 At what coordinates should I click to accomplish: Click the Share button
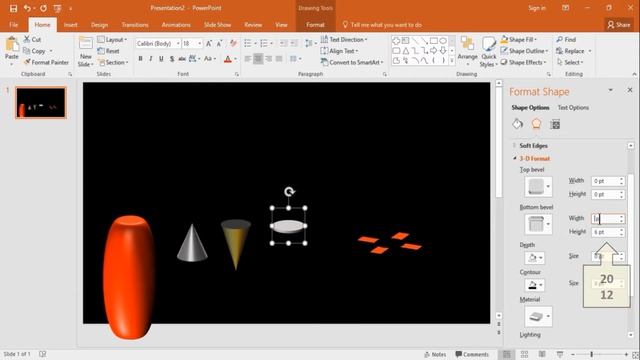[x=619, y=25]
